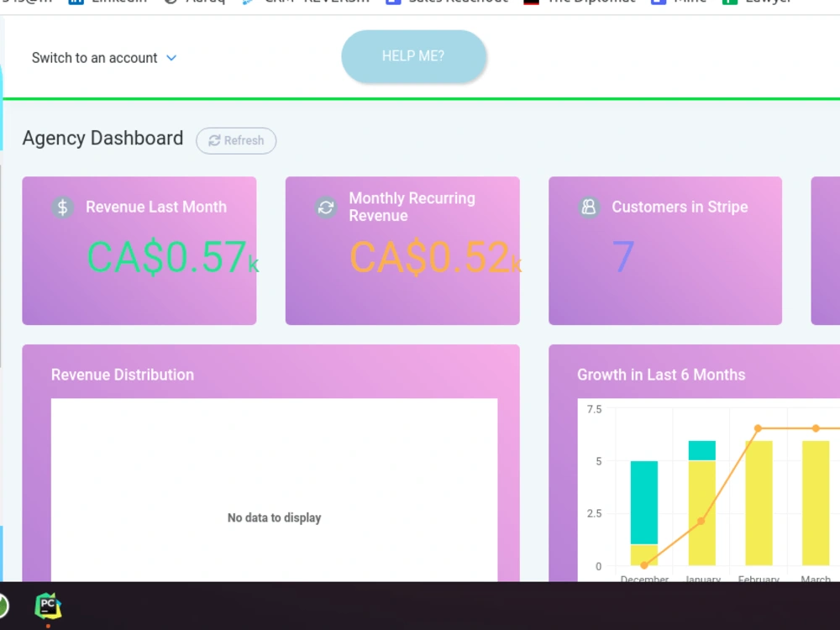The image size is (840, 630).
Task: Click the orange line point at March
Action: (816, 428)
